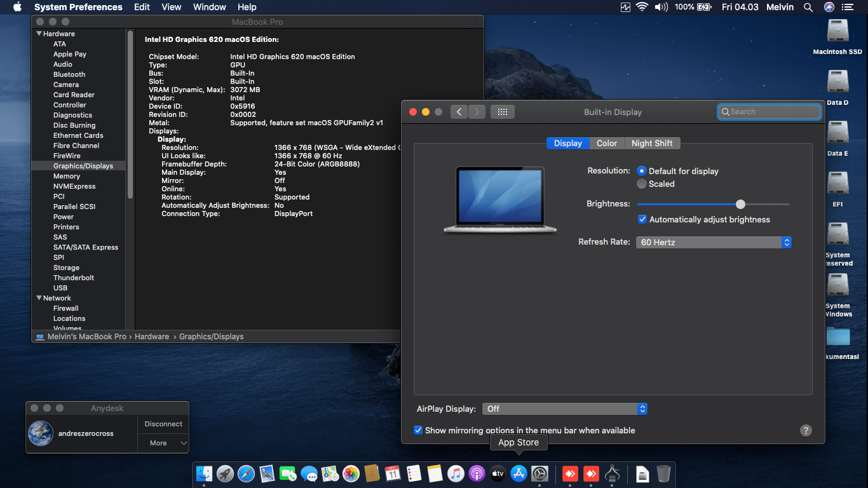Open the Trash in the Dock
This screenshot has width=868, height=488.
pos(663,473)
